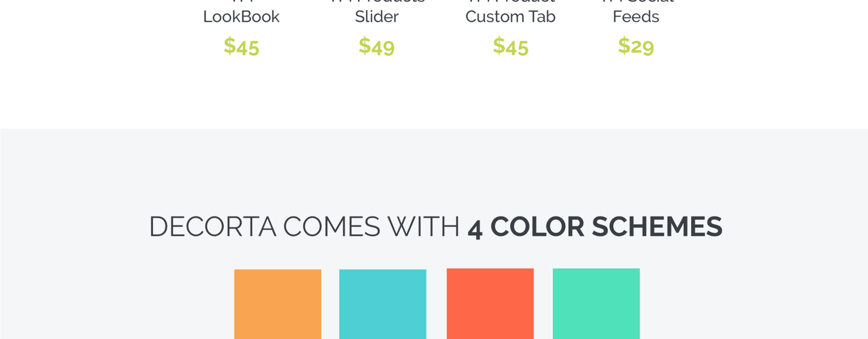Switch to the mint green color scheme
Viewport: 868px width, 339px height.
click(596, 303)
